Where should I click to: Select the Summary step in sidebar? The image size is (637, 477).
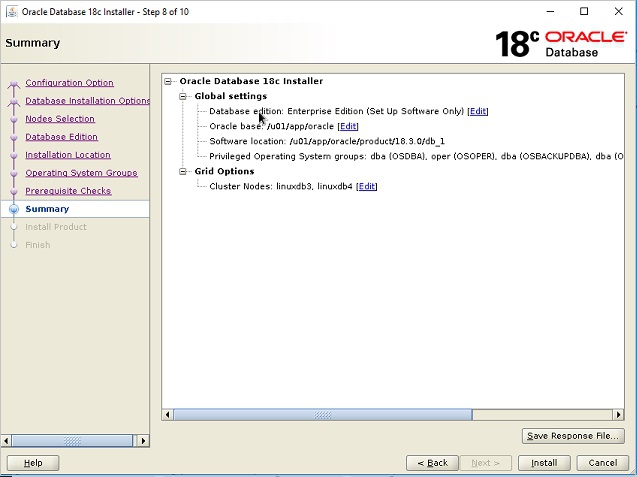(x=47, y=209)
